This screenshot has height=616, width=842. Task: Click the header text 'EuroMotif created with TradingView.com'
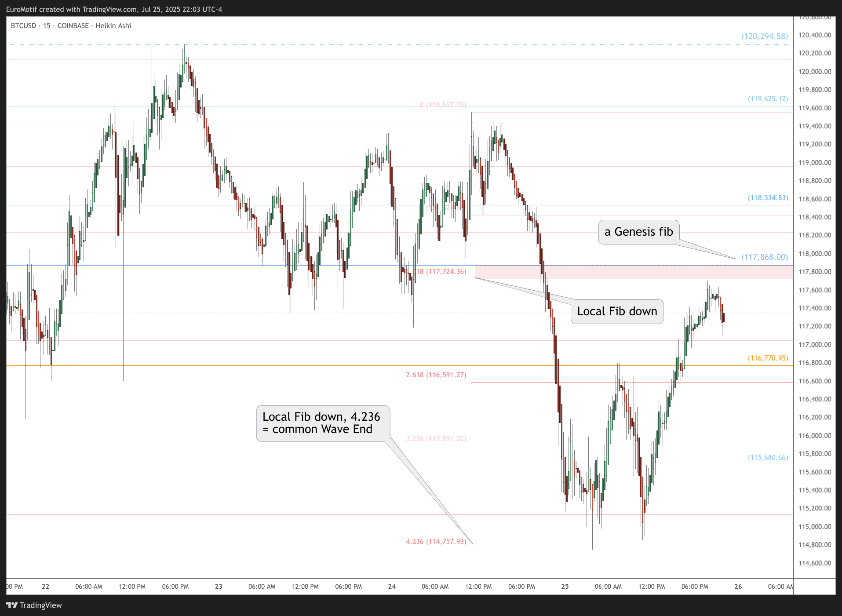coord(72,9)
